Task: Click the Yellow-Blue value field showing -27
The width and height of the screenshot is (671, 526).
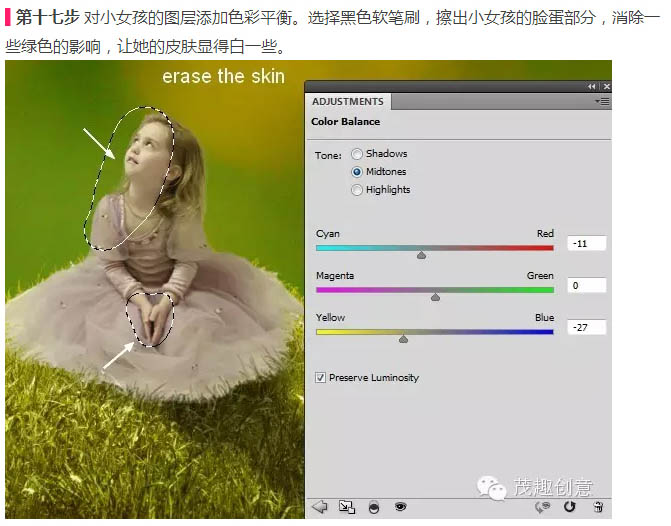Action: [586, 327]
